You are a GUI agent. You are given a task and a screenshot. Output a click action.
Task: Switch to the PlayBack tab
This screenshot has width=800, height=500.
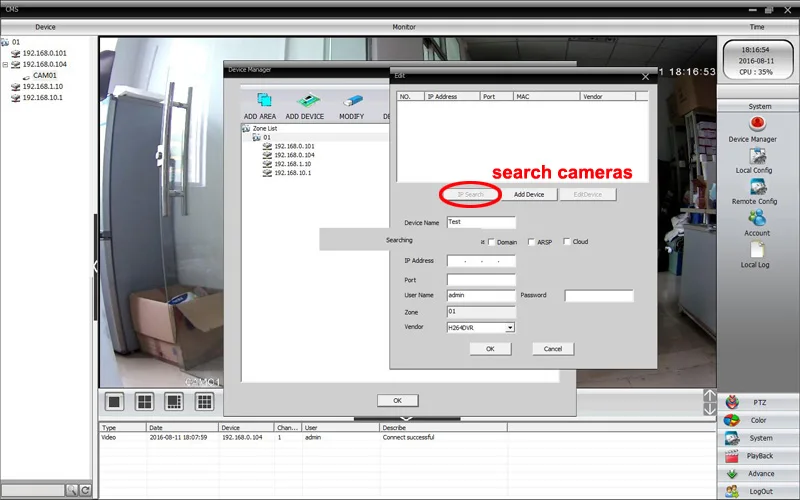759,456
